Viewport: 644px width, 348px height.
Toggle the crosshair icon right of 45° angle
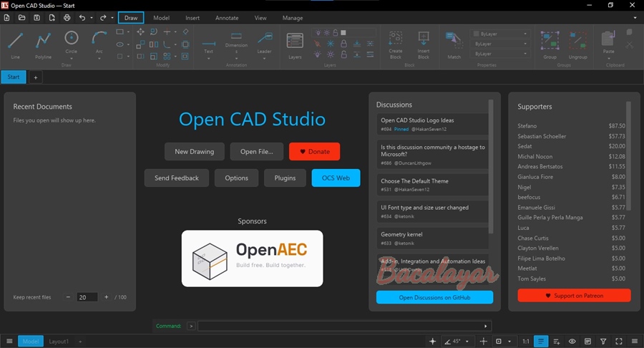pyautogui.click(x=484, y=341)
